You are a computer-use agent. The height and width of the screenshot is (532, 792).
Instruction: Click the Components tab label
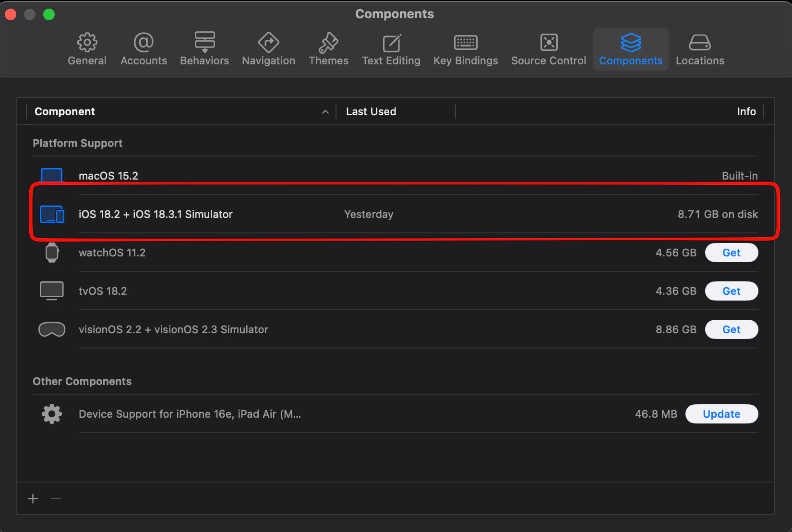631,61
